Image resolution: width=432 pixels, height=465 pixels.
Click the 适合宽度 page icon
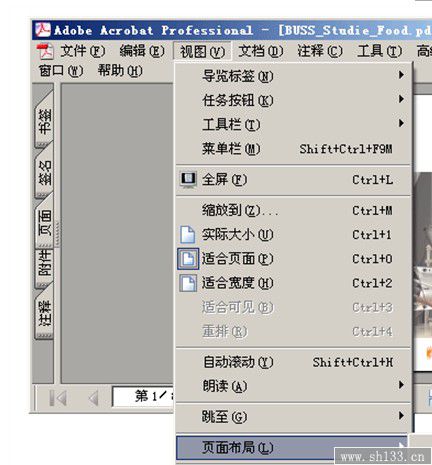pos(188,283)
